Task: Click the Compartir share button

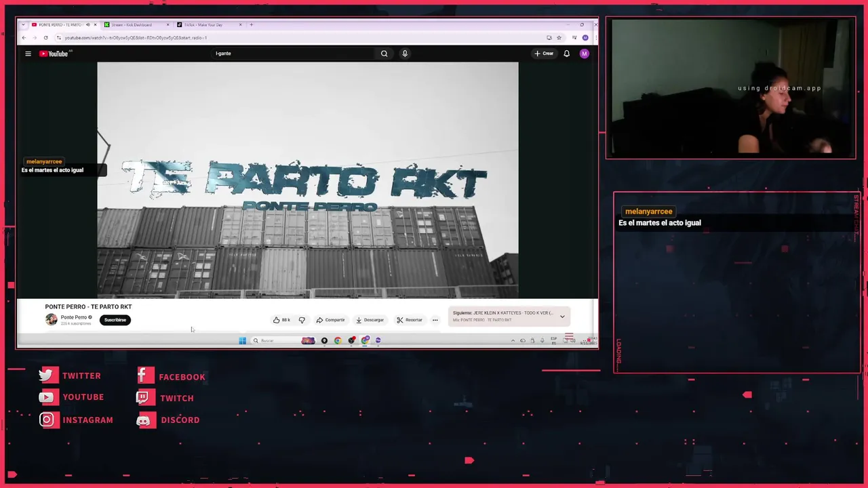Action: (330, 320)
